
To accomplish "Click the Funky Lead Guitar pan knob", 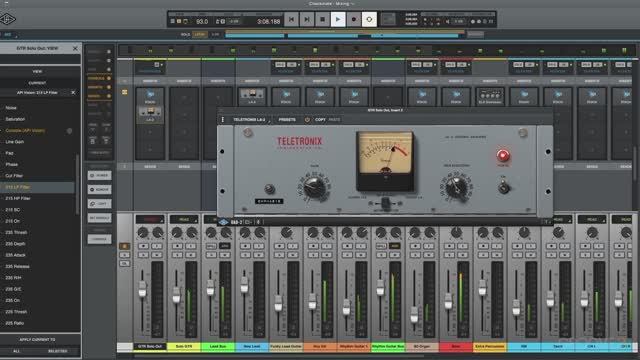I will point(287,233).
